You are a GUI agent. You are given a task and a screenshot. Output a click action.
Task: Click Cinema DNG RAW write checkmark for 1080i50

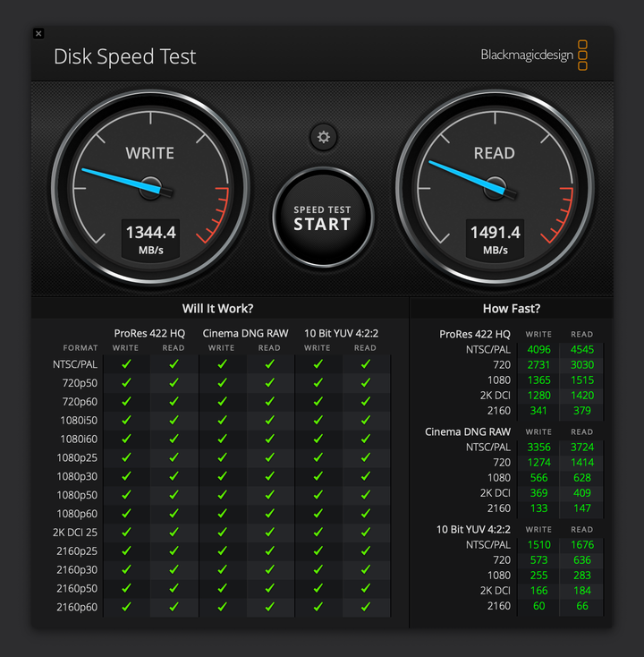click(x=222, y=420)
